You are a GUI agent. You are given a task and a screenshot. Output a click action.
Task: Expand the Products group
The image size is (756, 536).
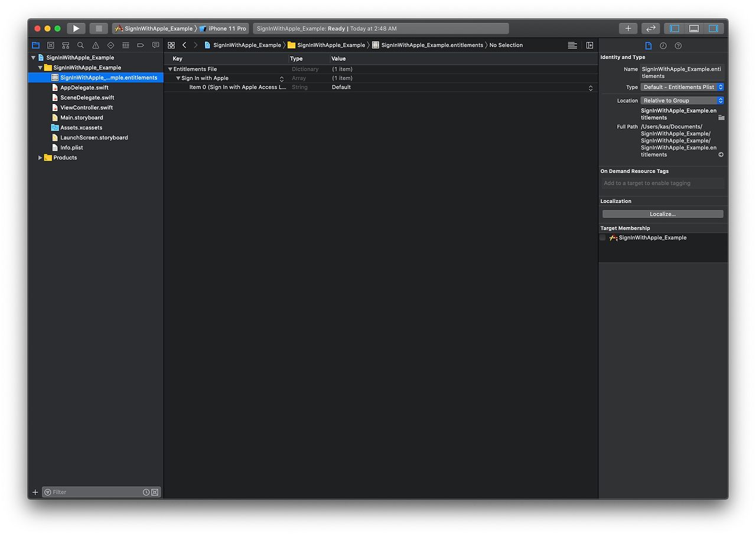click(40, 158)
